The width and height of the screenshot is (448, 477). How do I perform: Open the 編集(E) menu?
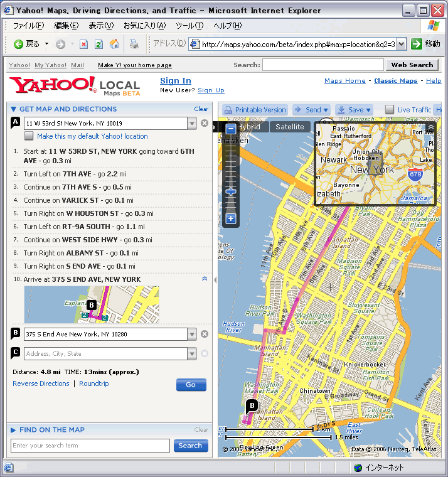[x=67, y=26]
